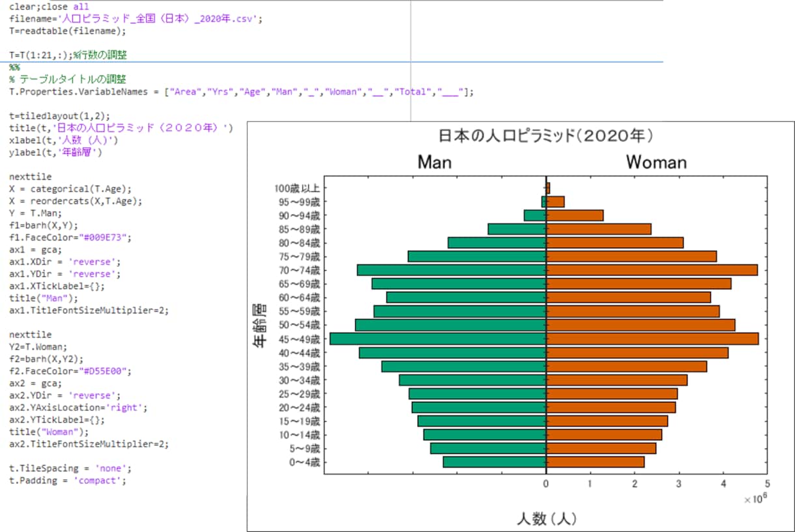
Task: Click the "Man" title above the chart
Action: click(x=435, y=162)
